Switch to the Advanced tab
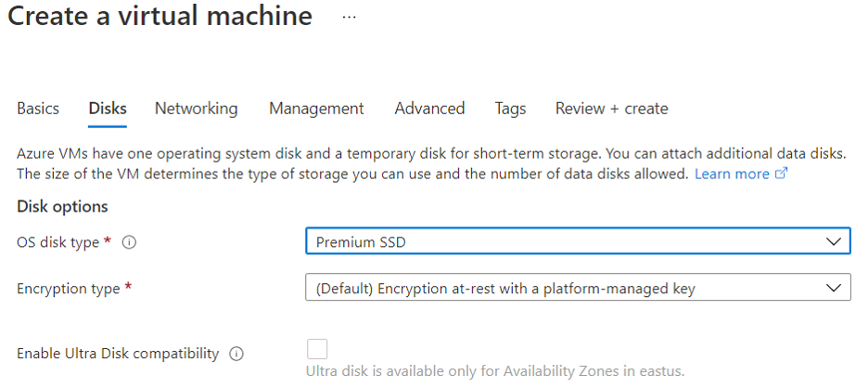Image resolution: width=868 pixels, height=388 pixels. (x=429, y=108)
